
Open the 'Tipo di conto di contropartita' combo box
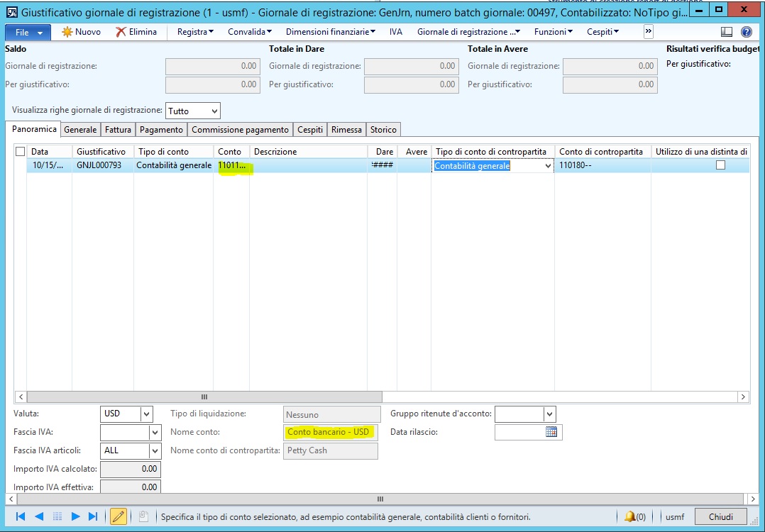click(x=547, y=166)
